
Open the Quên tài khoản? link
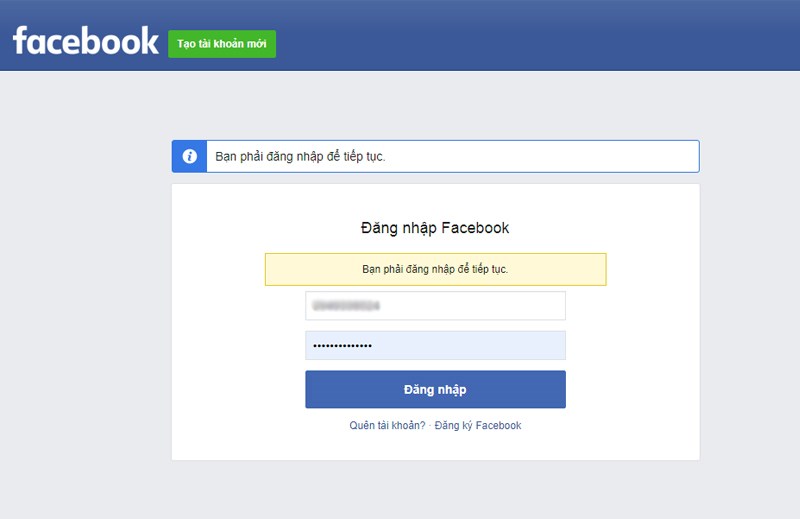coord(387,425)
